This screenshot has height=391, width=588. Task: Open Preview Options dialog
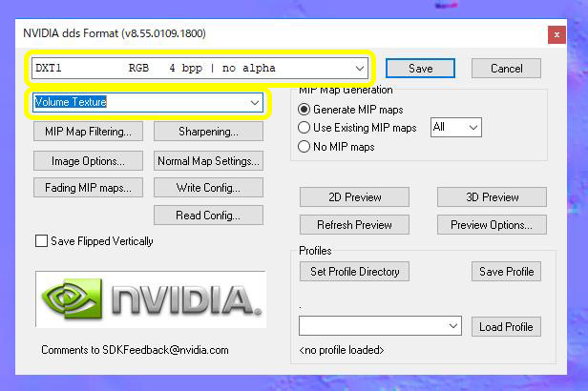[x=492, y=225]
